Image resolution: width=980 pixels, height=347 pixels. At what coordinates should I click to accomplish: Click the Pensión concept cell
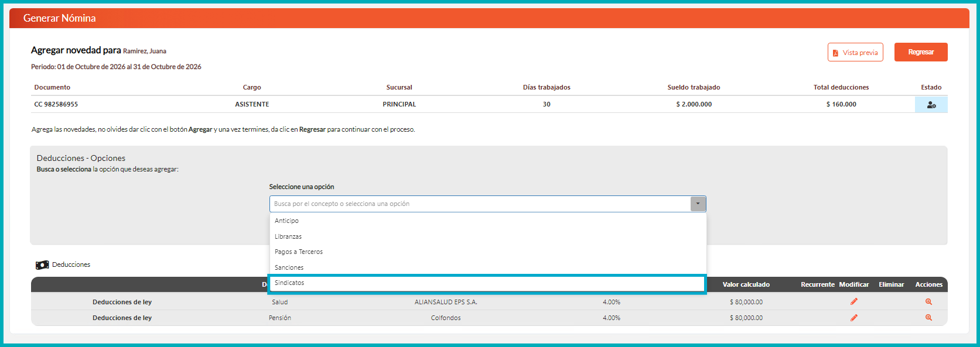click(280, 318)
